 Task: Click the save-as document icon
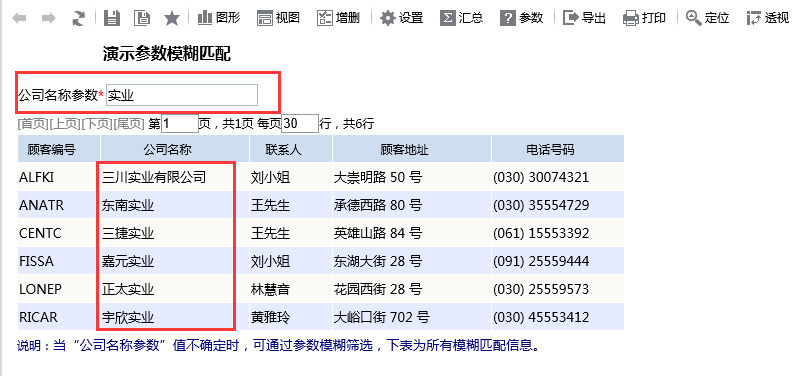click(141, 19)
